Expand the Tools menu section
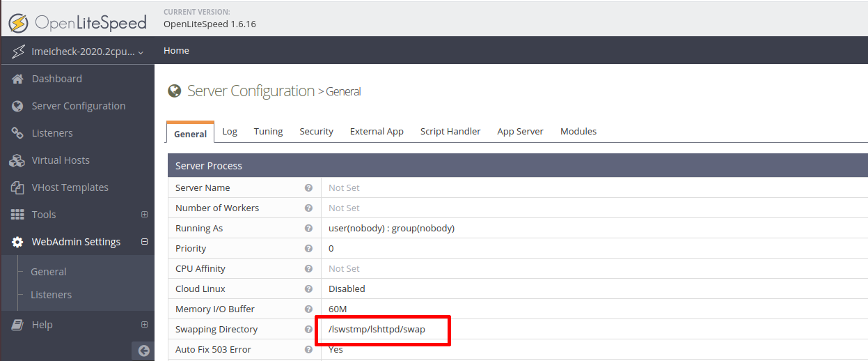 [145, 215]
